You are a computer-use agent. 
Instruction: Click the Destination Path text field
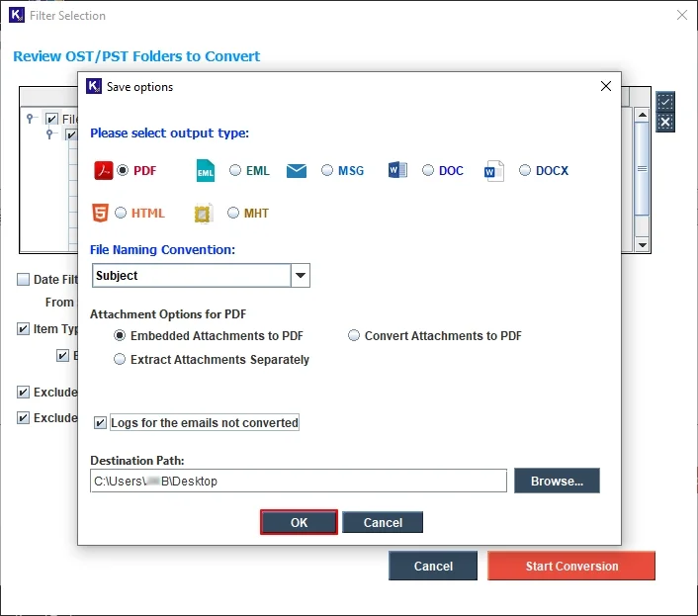(x=299, y=481)
